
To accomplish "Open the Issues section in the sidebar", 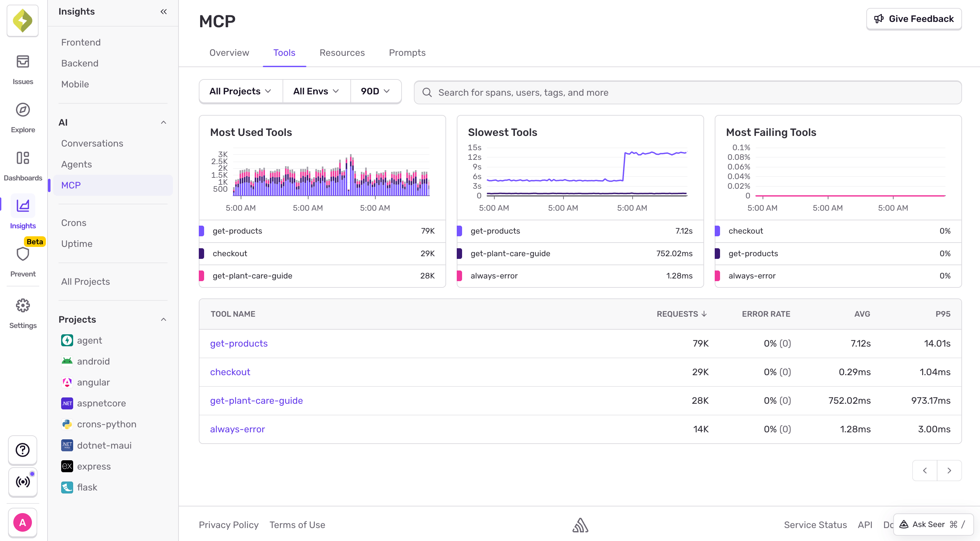I will pyautogui.click(x=23, y=68).
